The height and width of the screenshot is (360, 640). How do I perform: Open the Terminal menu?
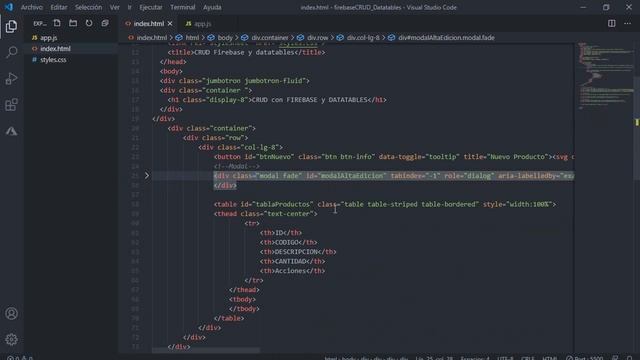click(182, 7)
